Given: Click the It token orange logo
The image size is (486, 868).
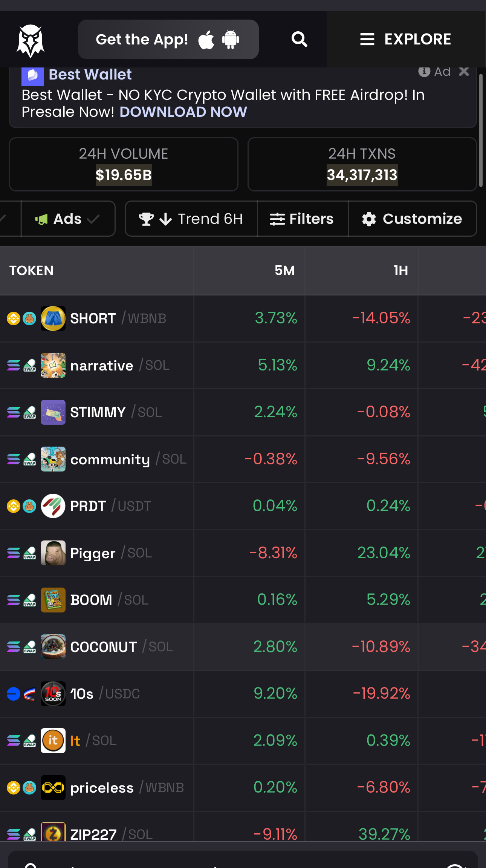Looking at the screenshot, I should point(53,741).
